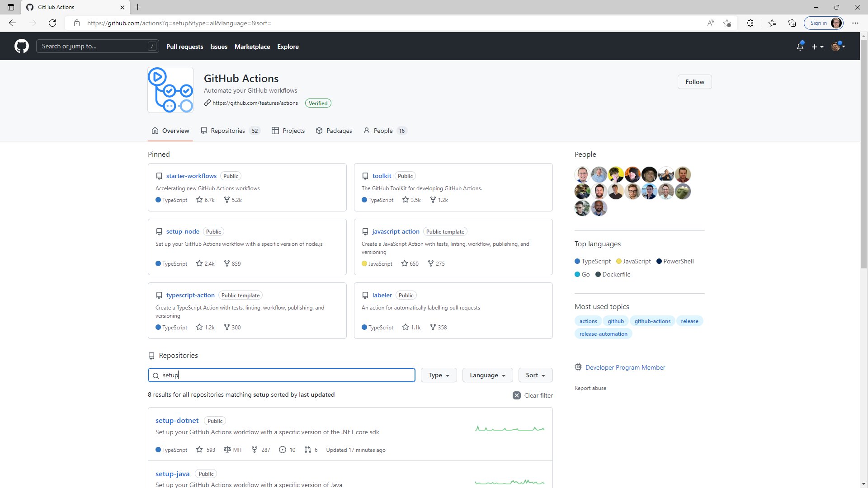Open the starter-workflows repository link

191,176
